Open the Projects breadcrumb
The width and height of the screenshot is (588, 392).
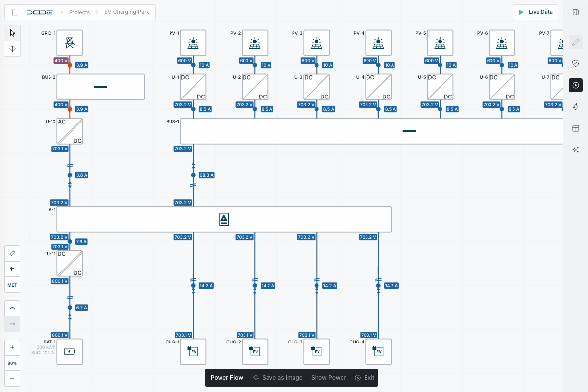pyautogui.click(x=79, y=12)
